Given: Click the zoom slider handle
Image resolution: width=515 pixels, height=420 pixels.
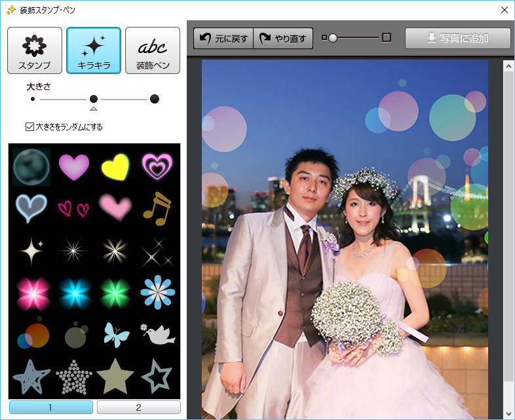Looking at the screenshot, I should (333, 38).
